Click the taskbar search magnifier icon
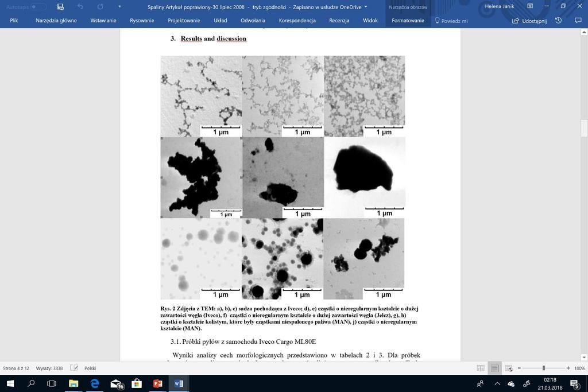Image resolution: width=588 pixels, height=392 pixels. (x=31, y=383)
